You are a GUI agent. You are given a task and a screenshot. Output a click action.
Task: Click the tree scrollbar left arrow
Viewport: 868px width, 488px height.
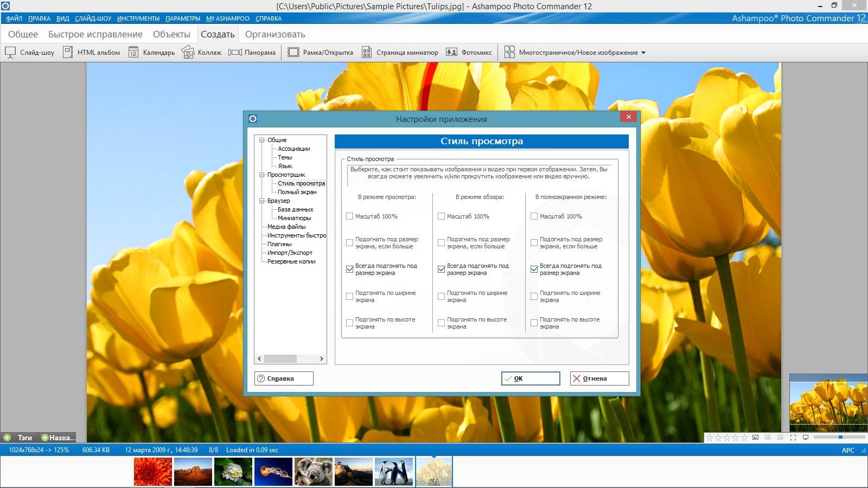tap(259, 359)
